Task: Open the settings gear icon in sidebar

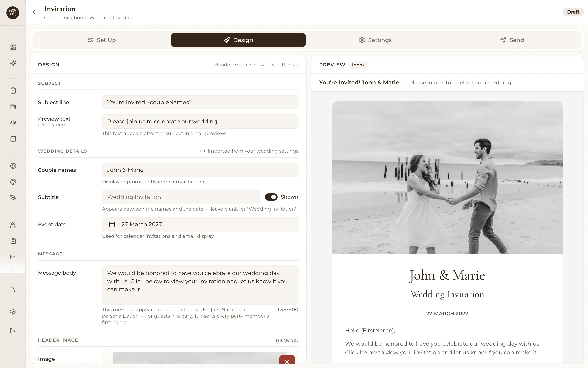Action: pyautogui.click(x=13, y=312)
